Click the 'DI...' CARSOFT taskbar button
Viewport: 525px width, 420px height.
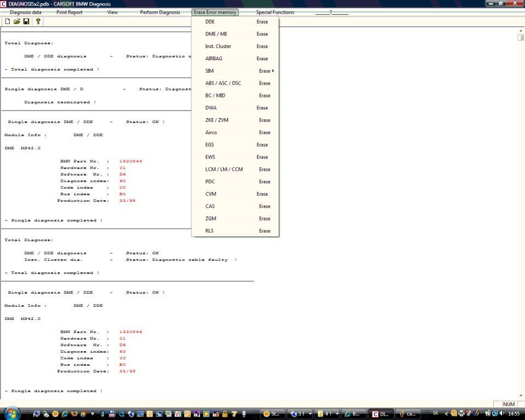coord(381,413)
